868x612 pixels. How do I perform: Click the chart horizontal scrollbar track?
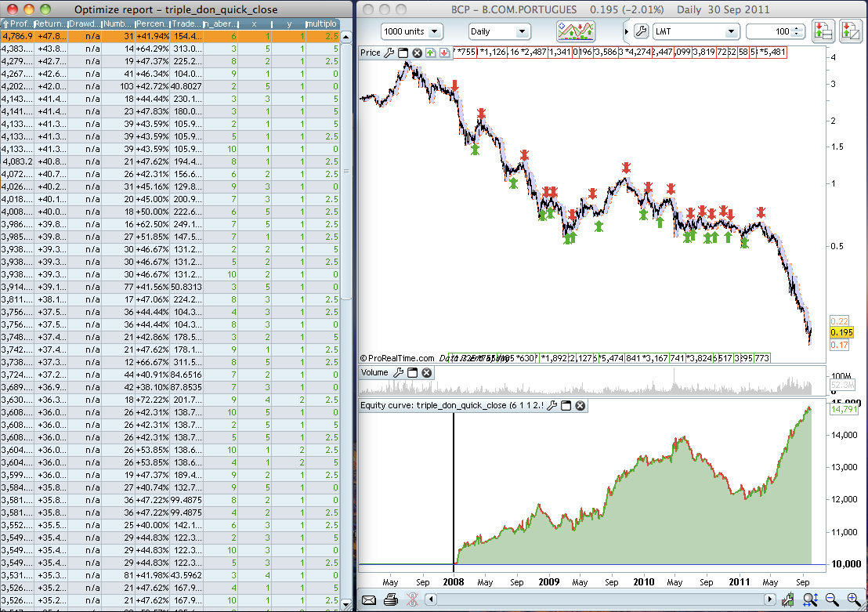pyautogui.click(x=600, y=599)
